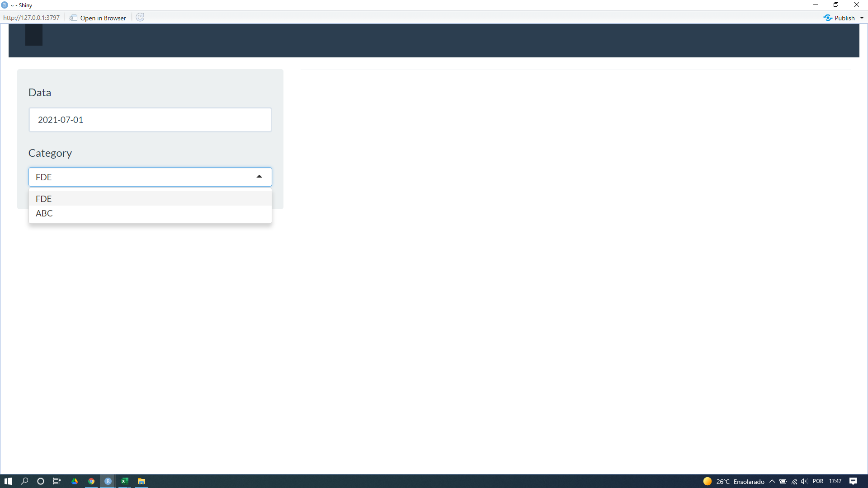Click the localhost URL address bar
The width and height of the screenshot is (868, 488).
click(31, 17)
